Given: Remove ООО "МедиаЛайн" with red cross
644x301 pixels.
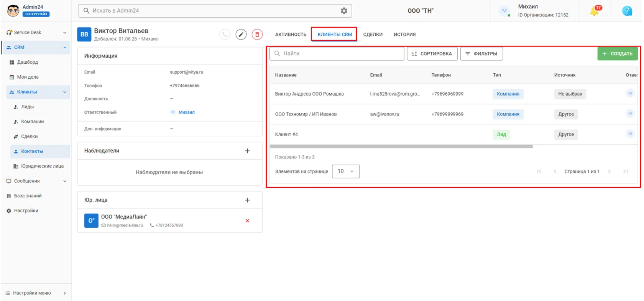Looking at the screenshot, I should tap(247, 221).
